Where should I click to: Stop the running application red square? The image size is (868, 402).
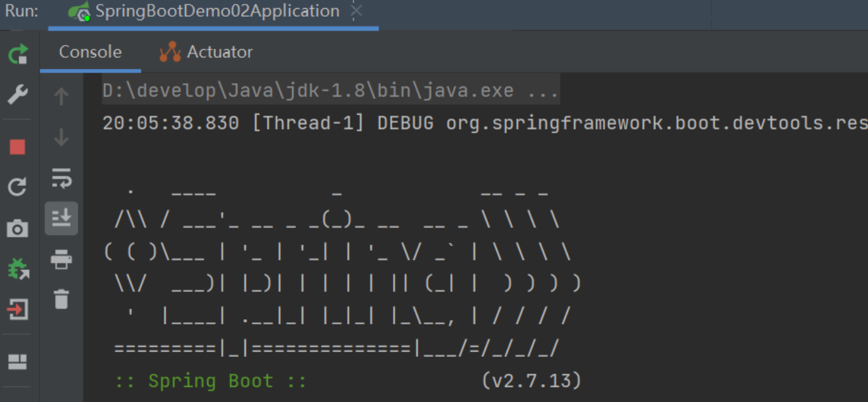[18, 147]
